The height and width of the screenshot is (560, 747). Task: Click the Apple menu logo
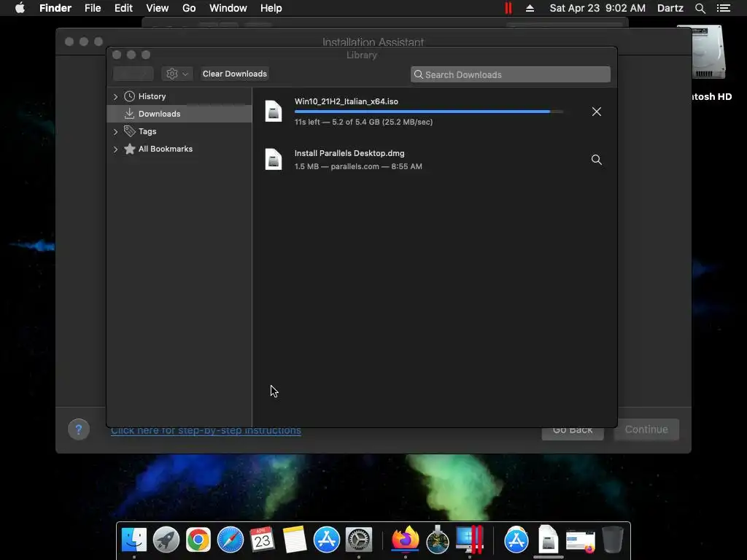(20, 8)
